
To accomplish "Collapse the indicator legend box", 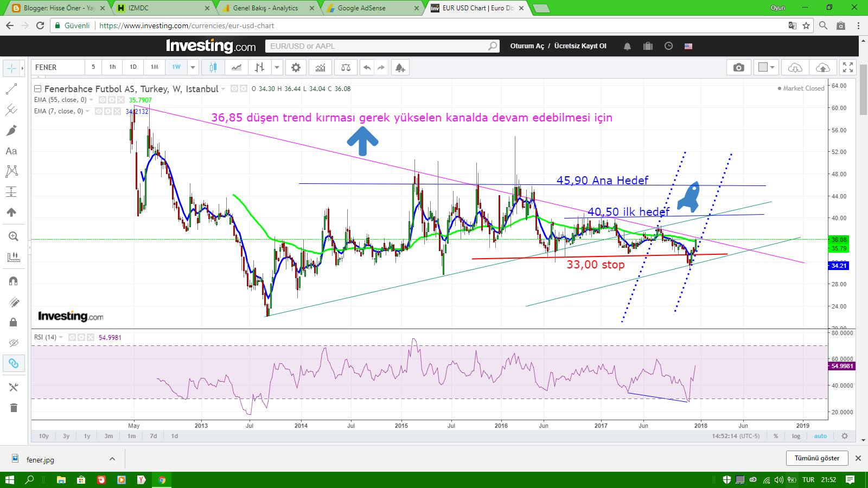I will [x=37, y=89].
